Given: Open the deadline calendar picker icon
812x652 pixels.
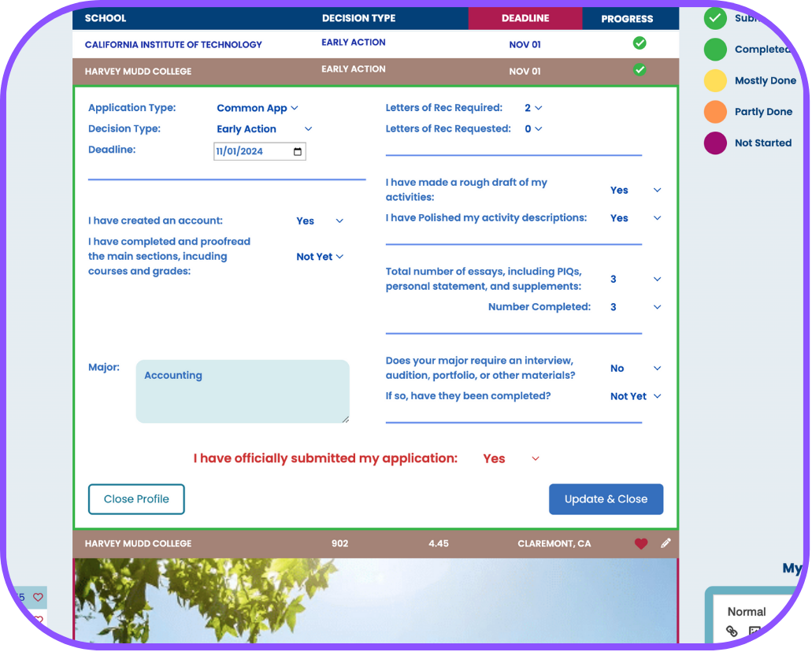Looking at the screenshot, I should 298,152.
